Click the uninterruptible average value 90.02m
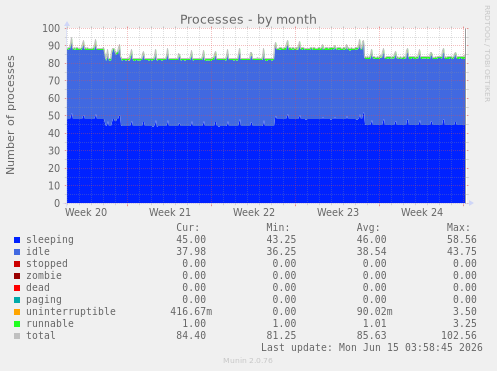 (x=375, y=312)
